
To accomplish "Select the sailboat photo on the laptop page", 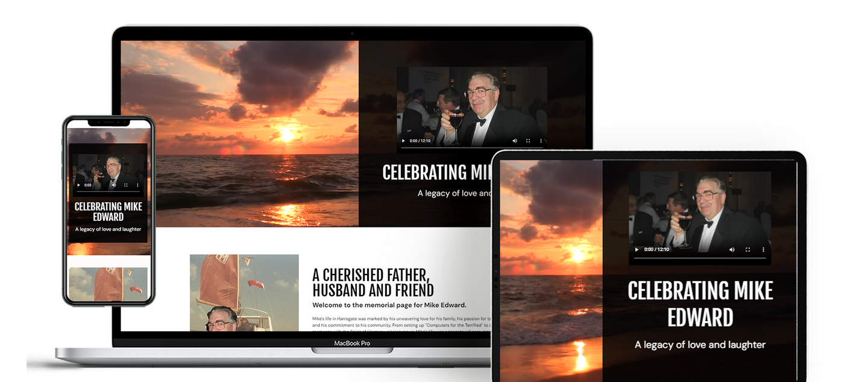I will pos(244,293).
